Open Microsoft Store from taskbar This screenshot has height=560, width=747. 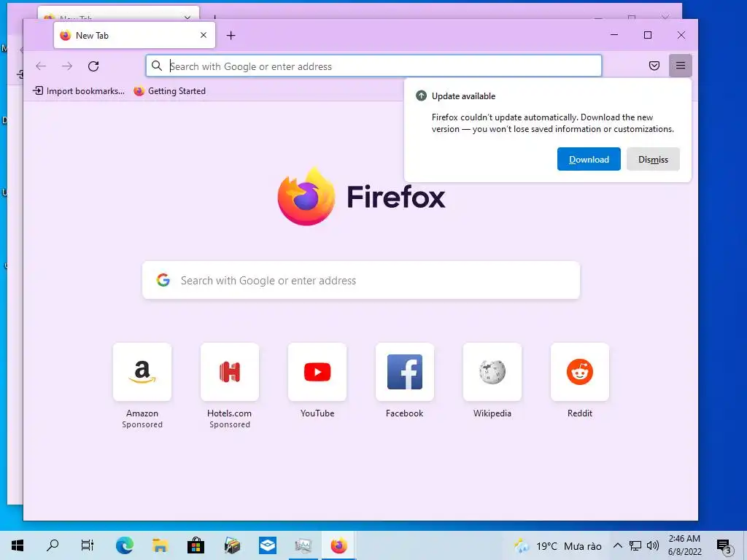(x=196, y=545)
